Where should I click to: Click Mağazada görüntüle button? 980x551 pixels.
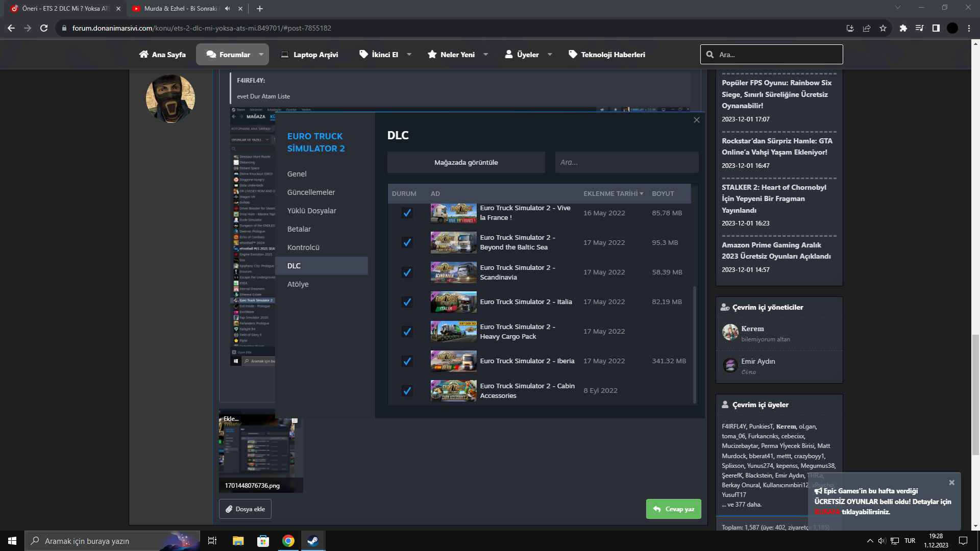tap(466, 162)
